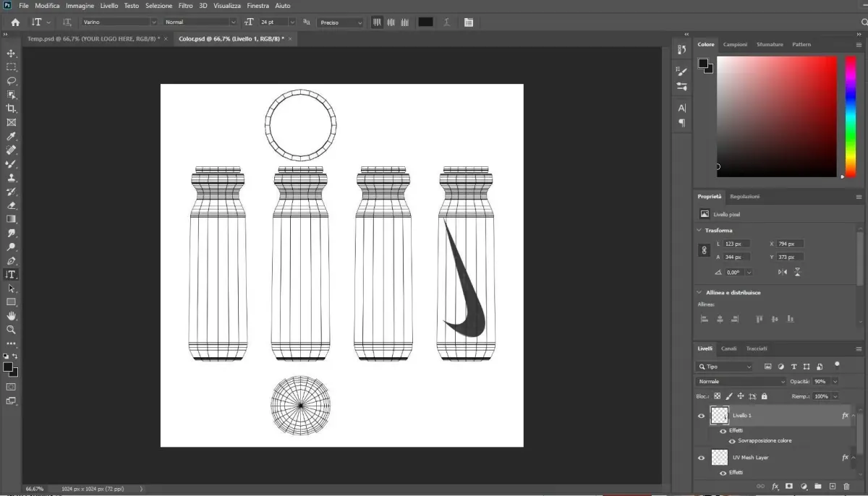Toggle the layer filter on/off switch

(837, 365)
